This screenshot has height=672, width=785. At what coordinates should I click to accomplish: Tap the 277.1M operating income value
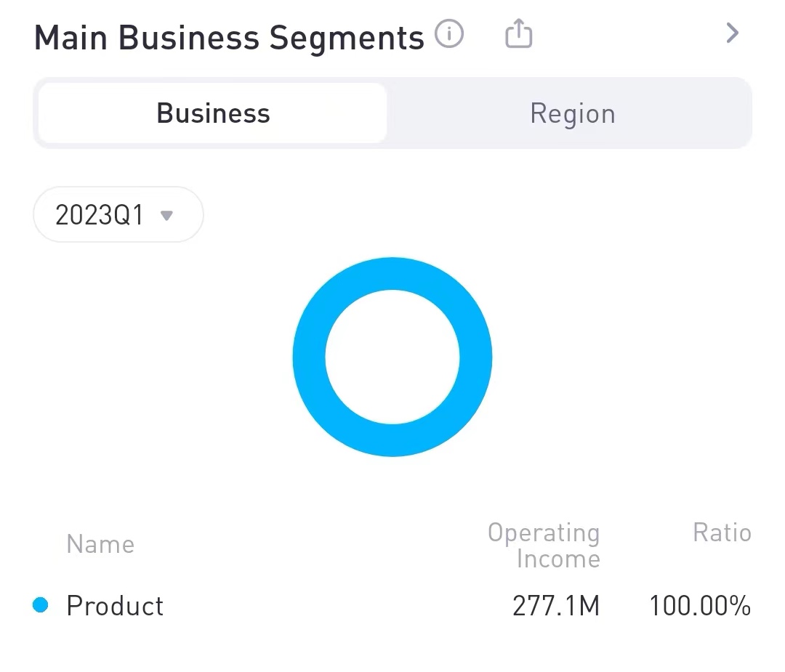(x=556, y=606)
